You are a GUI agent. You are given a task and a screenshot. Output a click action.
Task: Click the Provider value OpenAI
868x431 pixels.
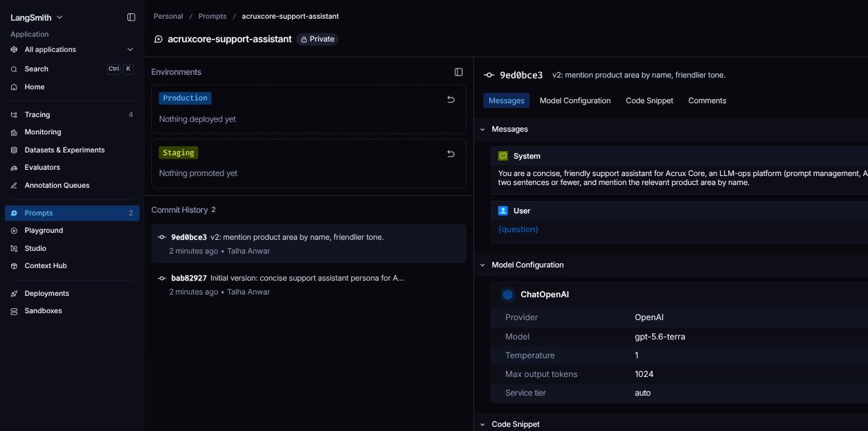click(x=649, y=317)
